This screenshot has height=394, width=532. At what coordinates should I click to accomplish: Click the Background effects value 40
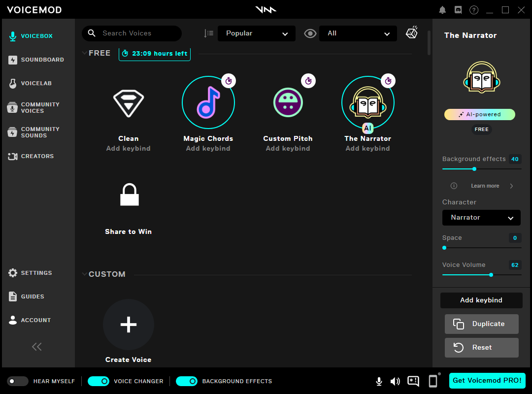click(x=515, y=159)
